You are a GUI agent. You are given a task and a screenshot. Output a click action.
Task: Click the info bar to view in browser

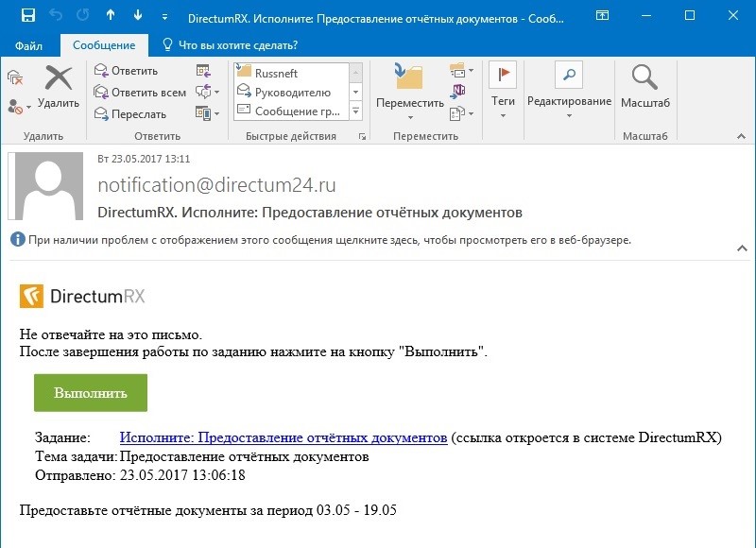click(320, 240)
